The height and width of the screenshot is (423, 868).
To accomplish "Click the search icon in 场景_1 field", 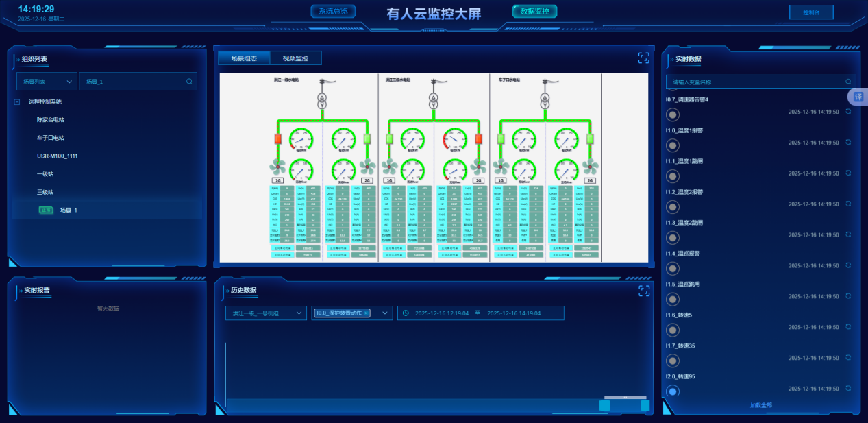I will (189, 82).
